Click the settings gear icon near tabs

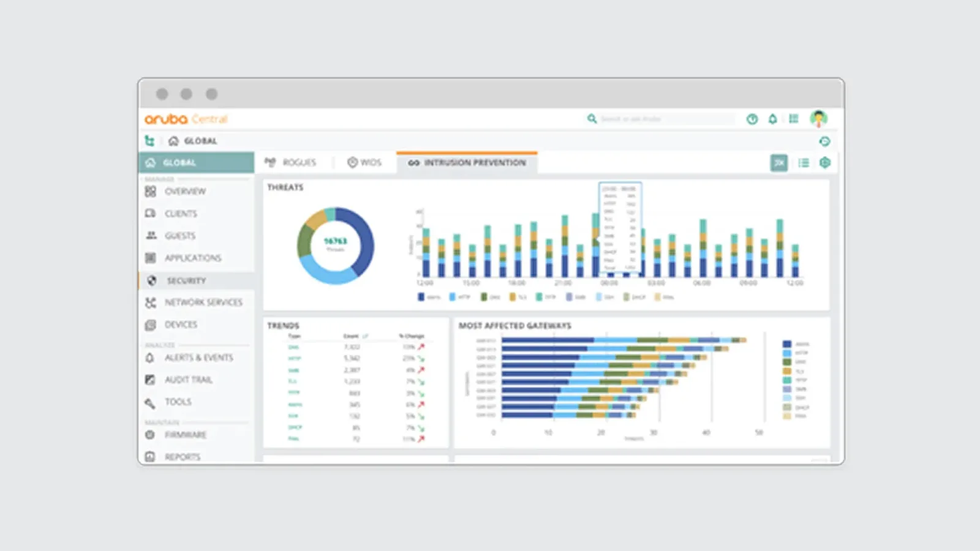click(x=825, y=163)
